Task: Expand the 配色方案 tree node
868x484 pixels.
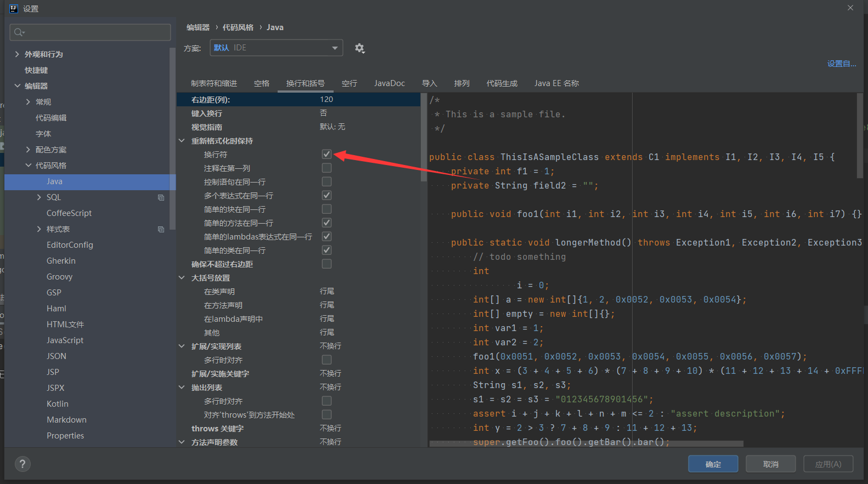Action: (x=28, y=150)
